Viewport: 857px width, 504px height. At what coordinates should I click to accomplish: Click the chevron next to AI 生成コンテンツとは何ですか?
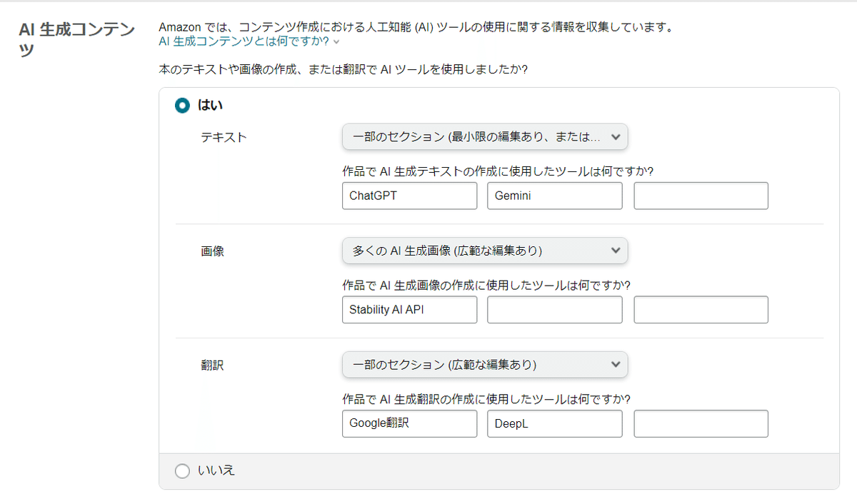point(336,42)
